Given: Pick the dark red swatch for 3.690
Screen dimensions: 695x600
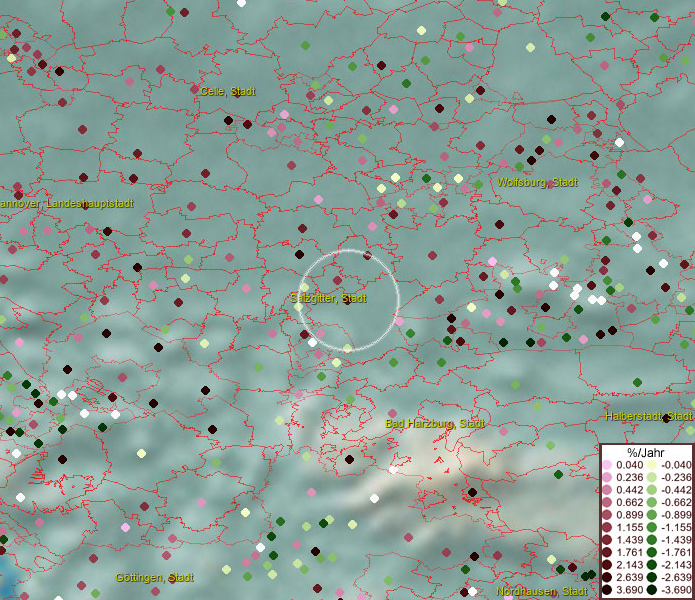Looking at the screenshot, I should coord(607,590).
